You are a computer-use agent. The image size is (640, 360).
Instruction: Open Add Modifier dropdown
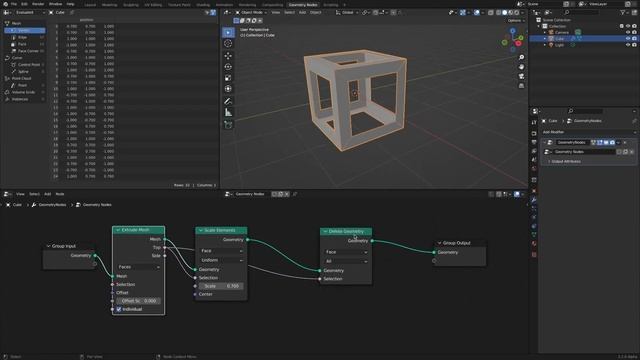point(588,132)
